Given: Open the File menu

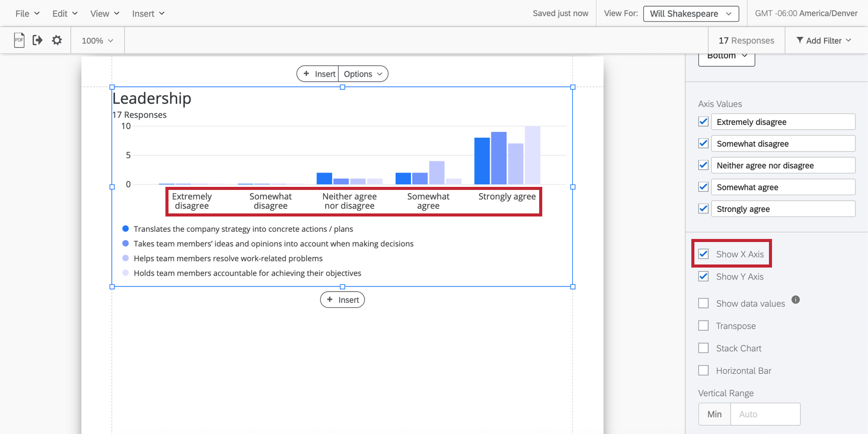Looking at the screenshot, I should (x=27, y=14).
